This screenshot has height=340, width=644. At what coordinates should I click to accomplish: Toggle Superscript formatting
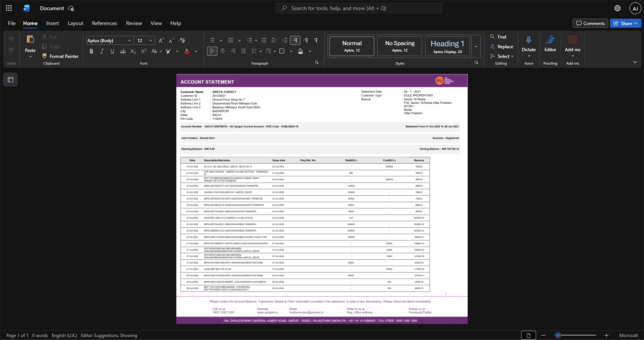point(144,51)
